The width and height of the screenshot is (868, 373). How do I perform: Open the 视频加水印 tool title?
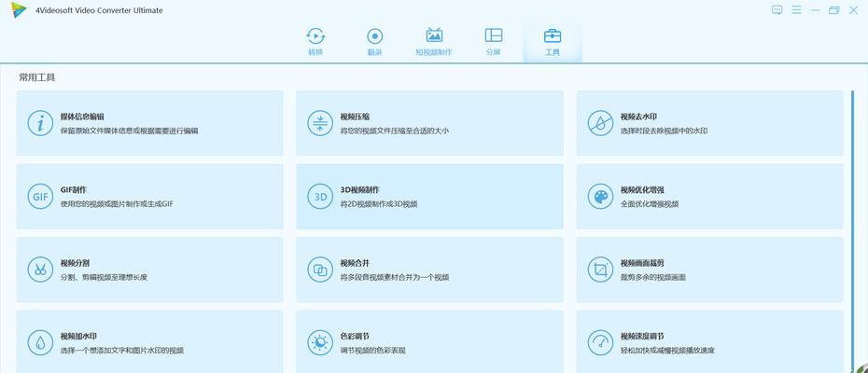click(78, 336)
